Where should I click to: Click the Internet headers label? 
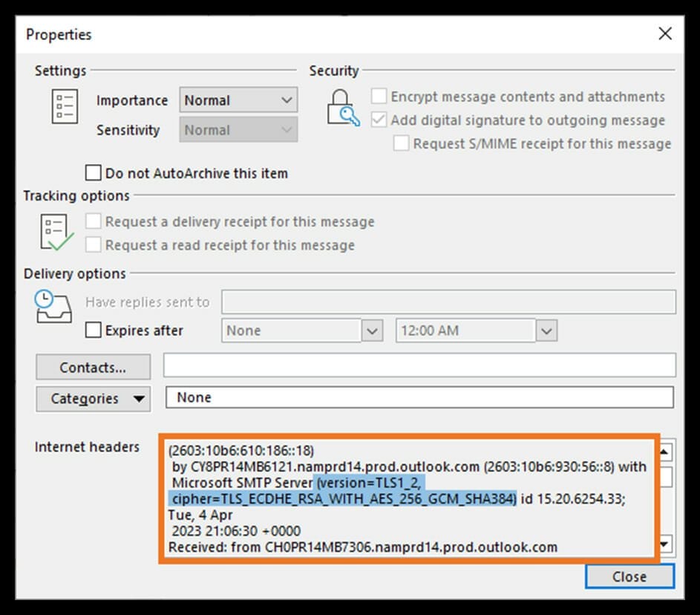(87, 446)
